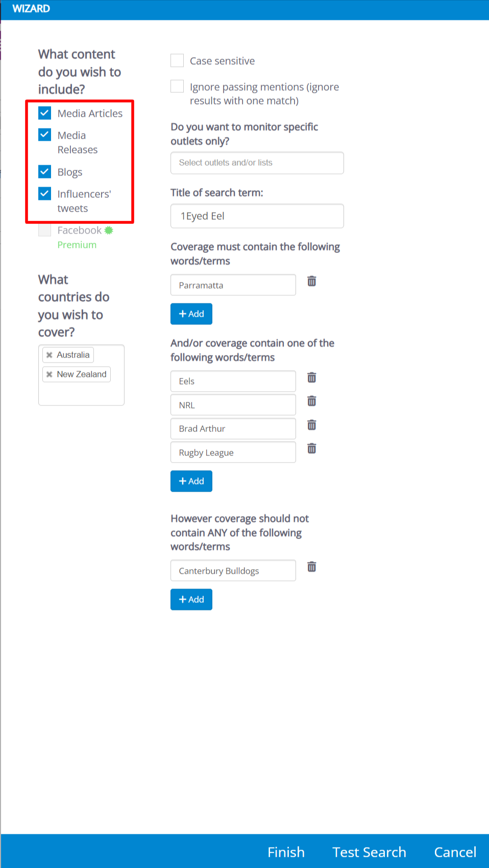Open the Select outlets and/or lists dropdown
Viewport: 489px width, 868px height.
click(x=257, y=163)
